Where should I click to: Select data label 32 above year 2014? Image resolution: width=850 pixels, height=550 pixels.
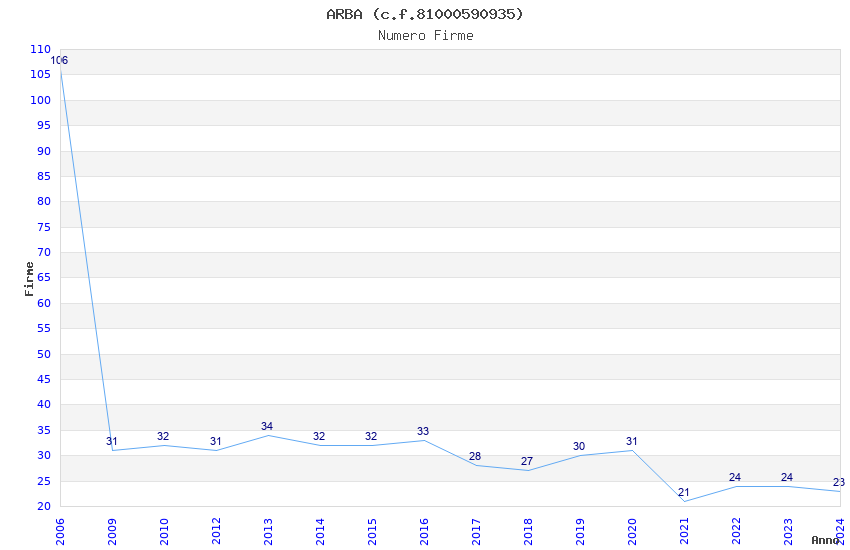point(319,436)
